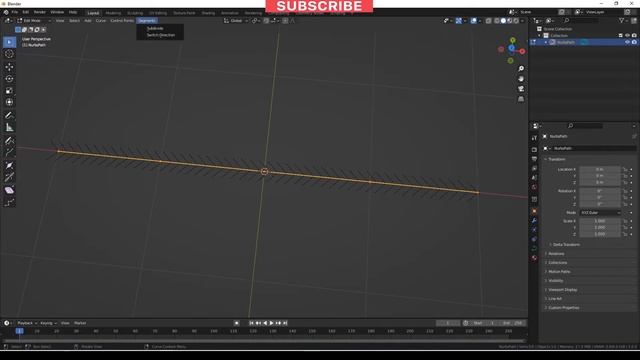This screenshot has height=360, width=640.
Task: Choose Switch Direction from Segments menu
Action: 161,35
